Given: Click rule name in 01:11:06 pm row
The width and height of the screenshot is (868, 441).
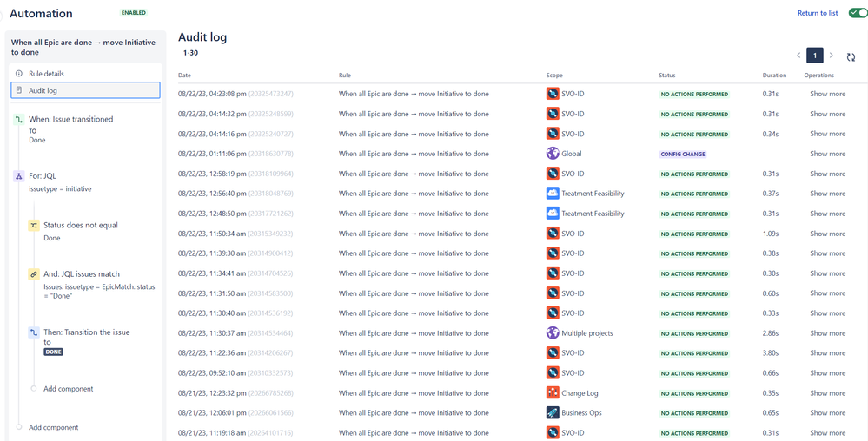Looking at the screenshot, I should coord(414,154).
